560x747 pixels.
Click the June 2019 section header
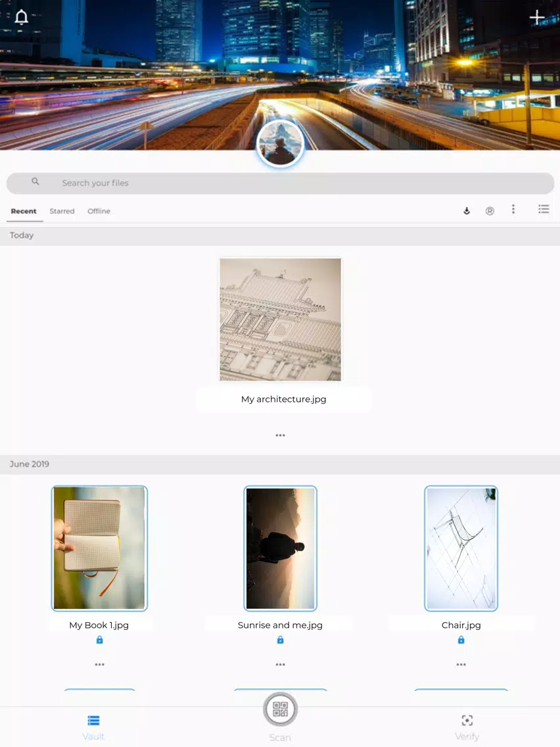(x=280, y=464)
